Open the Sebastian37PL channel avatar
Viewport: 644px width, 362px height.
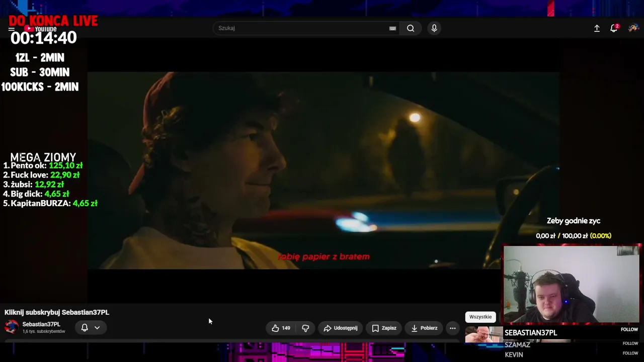[12, 327]
